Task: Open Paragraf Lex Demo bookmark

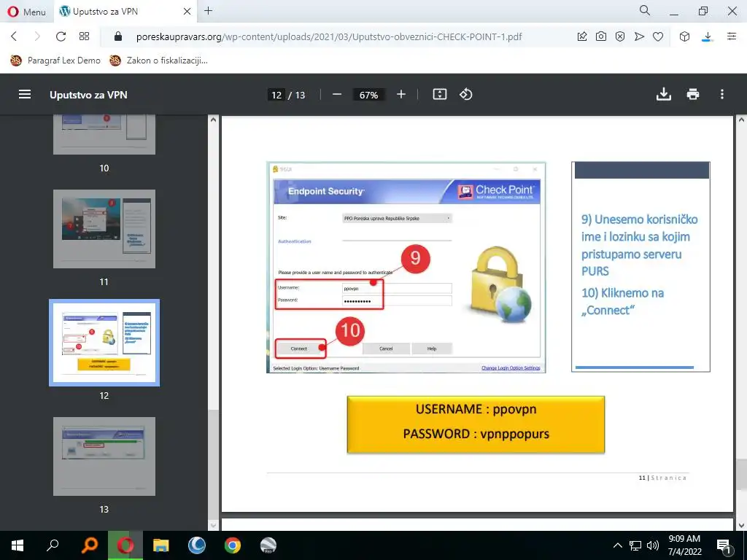Action: (x=55, y=61)
